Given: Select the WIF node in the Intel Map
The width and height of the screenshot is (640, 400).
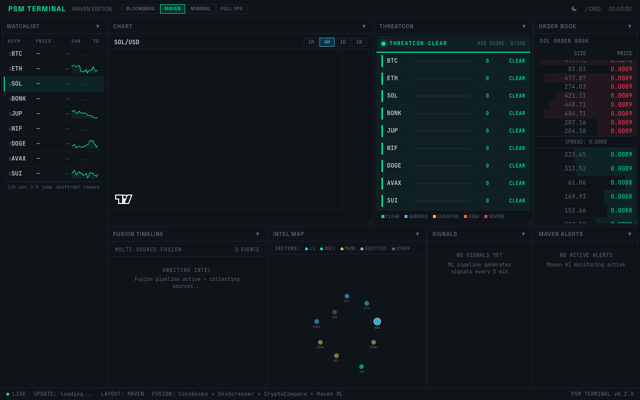Looking at the screenshot, I should (x=336, y=356).
